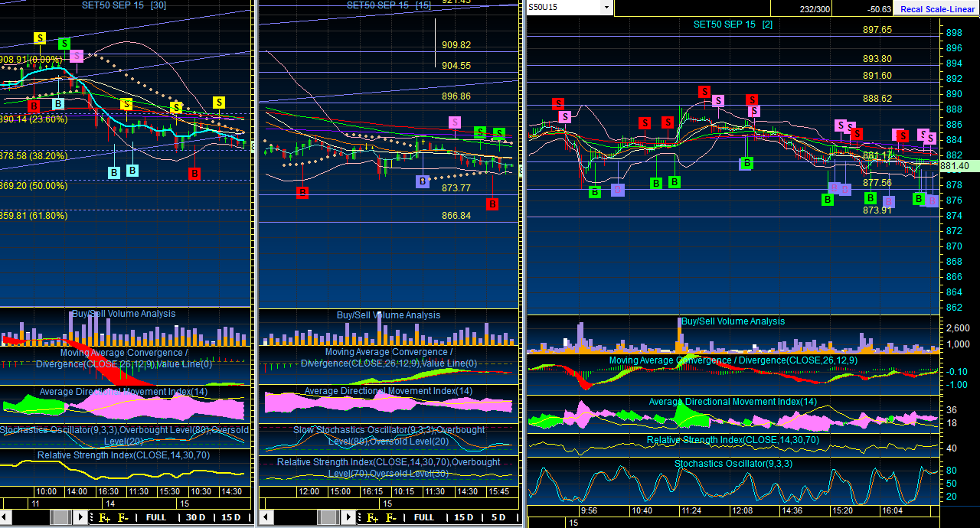Click the 893.80 level label
The width and height of the screenshot is (980, 528).
[x=877, y=59]
